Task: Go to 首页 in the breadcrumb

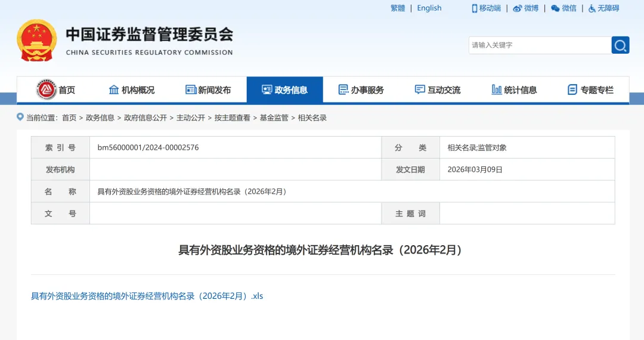Action: click(x=69, y=118)
